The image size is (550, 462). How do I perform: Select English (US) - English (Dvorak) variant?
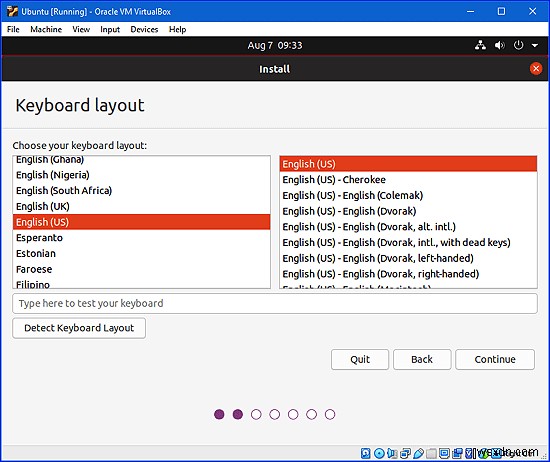pos(408,211)
